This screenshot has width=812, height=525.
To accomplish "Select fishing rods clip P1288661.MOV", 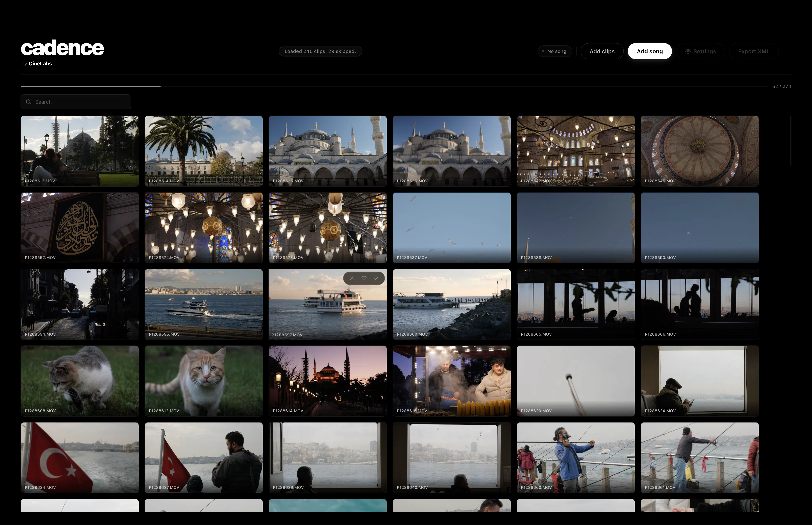I will (x=700, y=458).
